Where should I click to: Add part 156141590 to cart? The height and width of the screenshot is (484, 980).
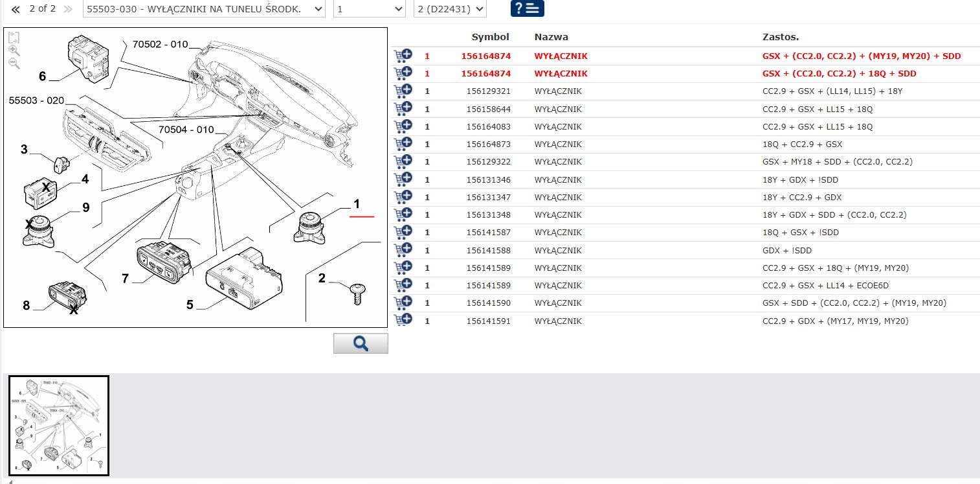tap(403, 302)
